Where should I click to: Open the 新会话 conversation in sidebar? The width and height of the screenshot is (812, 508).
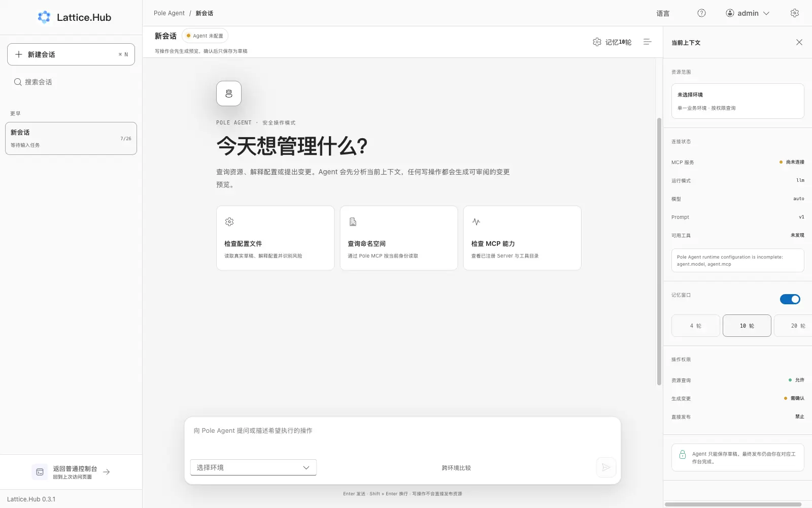(71, 138)
